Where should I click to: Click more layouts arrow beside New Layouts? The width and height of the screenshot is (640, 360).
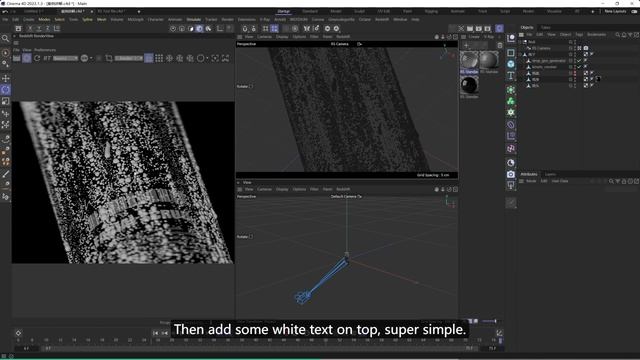(593, 11)
